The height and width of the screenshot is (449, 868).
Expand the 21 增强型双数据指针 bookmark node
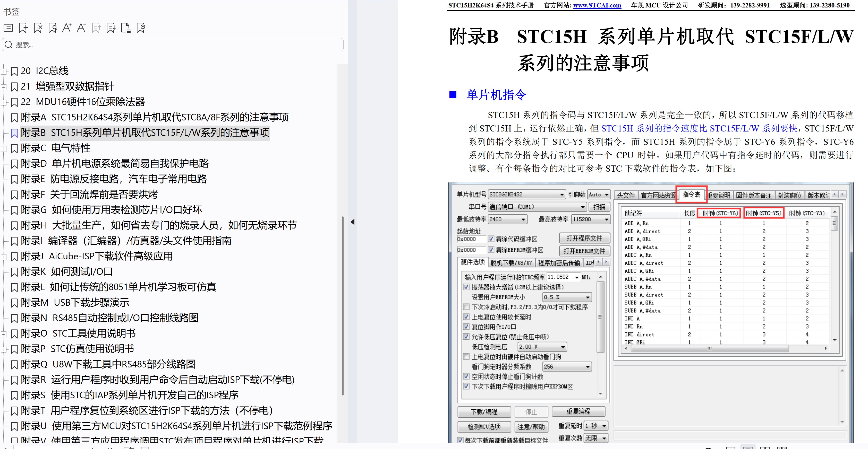pyautogui.click(x=4, y=87)
